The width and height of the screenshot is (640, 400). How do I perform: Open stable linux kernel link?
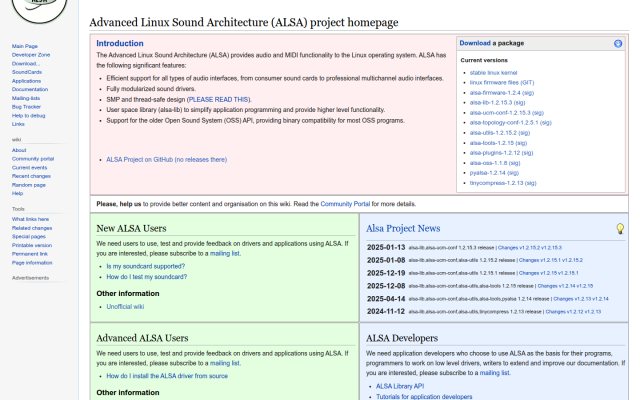tap(493, 73)
